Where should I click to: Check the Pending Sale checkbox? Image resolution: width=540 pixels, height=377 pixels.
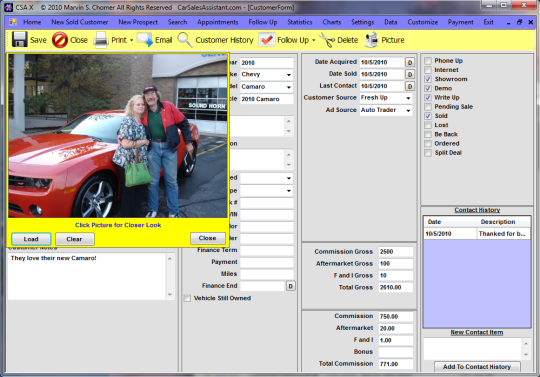point(428,107)
